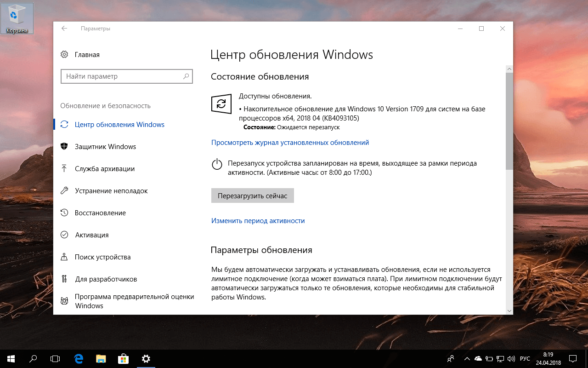Click the Центр обновления Windows refresh icon
This screenshot has height=368, width=588.
click(65, 124)
